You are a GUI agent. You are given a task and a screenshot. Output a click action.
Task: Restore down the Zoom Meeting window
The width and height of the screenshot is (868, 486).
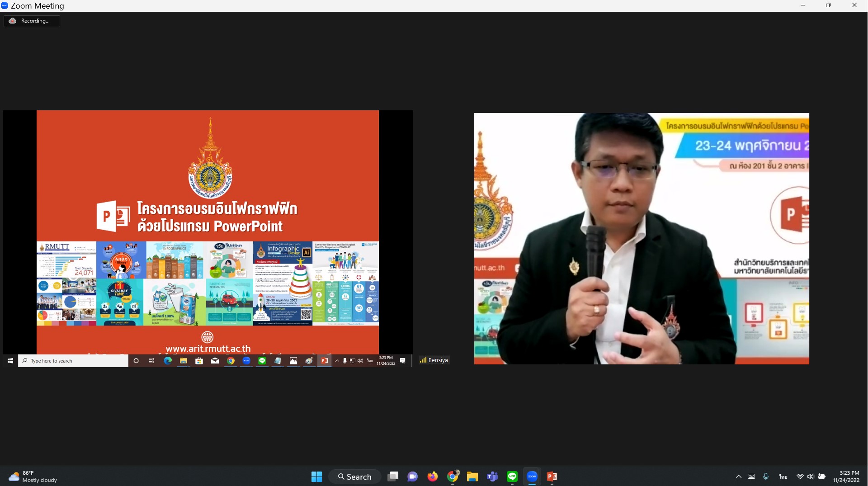[828, 5]
